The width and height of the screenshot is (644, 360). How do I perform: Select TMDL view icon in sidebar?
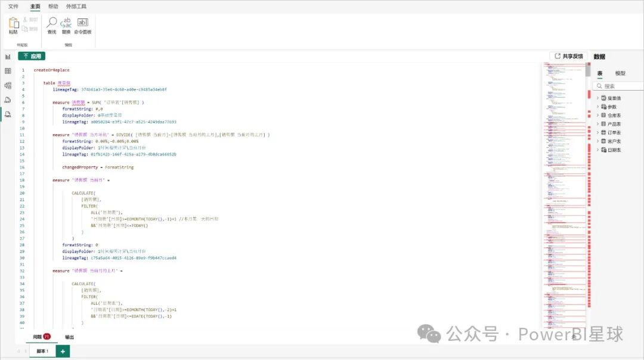click(x=8, y=114)
